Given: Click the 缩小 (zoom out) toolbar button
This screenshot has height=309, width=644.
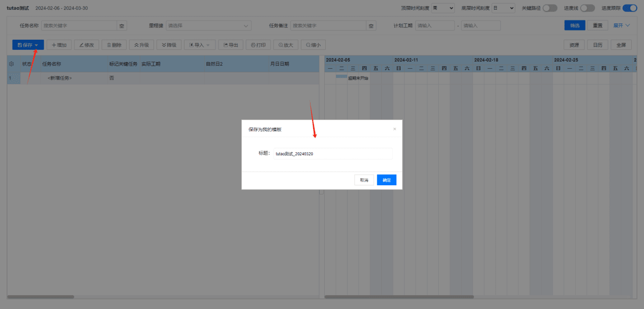Looking at the screenshot, I should 313,45.
